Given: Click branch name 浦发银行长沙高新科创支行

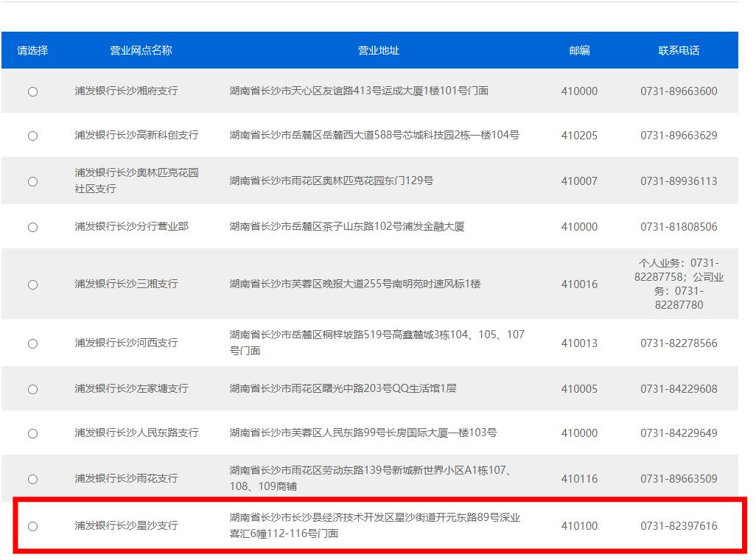Looking at the screenshot, I should pyautogui.click(x=136, y=135).
